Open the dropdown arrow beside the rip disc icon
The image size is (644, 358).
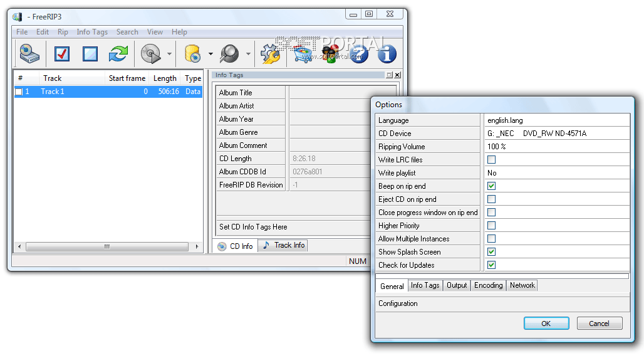pyautogui.click(x=169, y=54)
